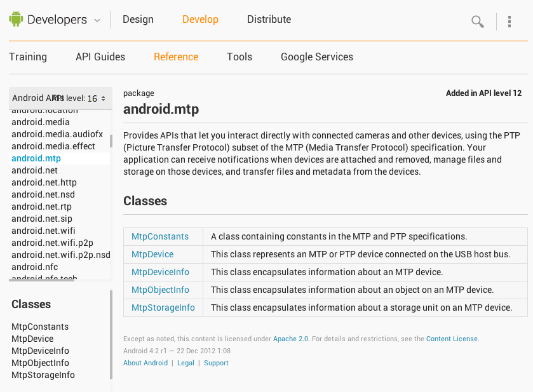The height and width of the screenshot is (392, 533).
Task: Select MtpConstants in sidebar Classes list
Action: [x=40, y=327]
